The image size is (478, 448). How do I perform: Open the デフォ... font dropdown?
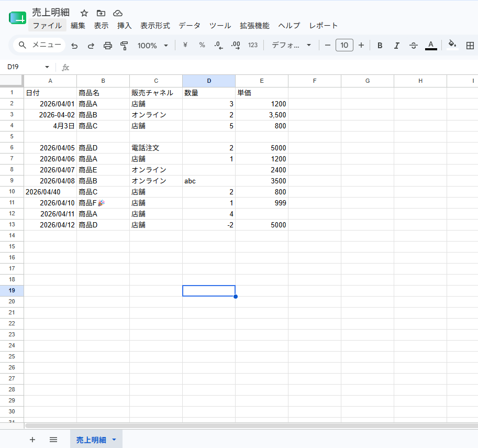(x=292, y=46)
